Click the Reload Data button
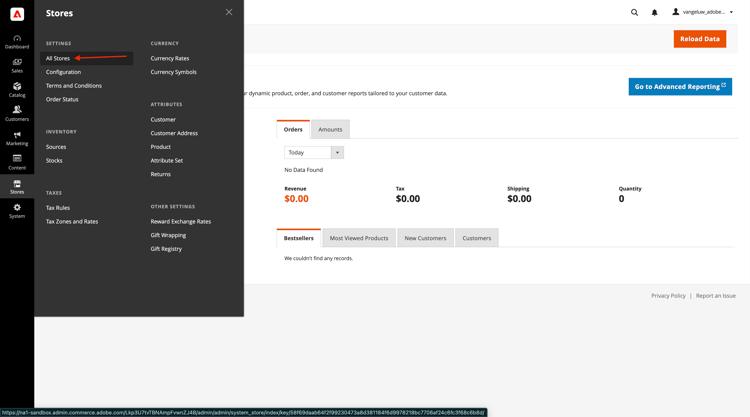Image resolution: width=750 pixels, height=417 pixels. [700, 39]
